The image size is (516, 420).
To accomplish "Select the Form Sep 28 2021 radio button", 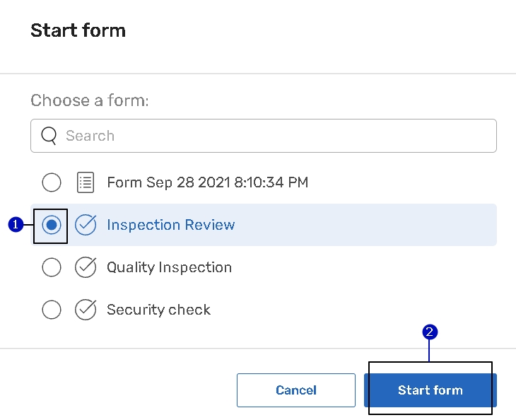I will click(52, 182).
